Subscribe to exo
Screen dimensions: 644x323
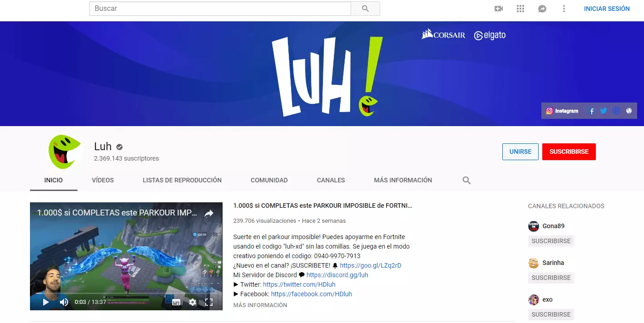(x=551, y=314)
